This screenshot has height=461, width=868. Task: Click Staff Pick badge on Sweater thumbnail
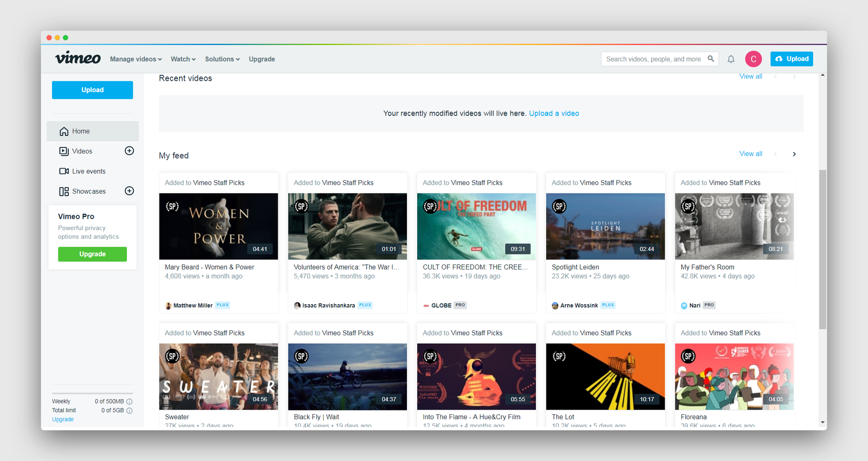tap(173, 356)
